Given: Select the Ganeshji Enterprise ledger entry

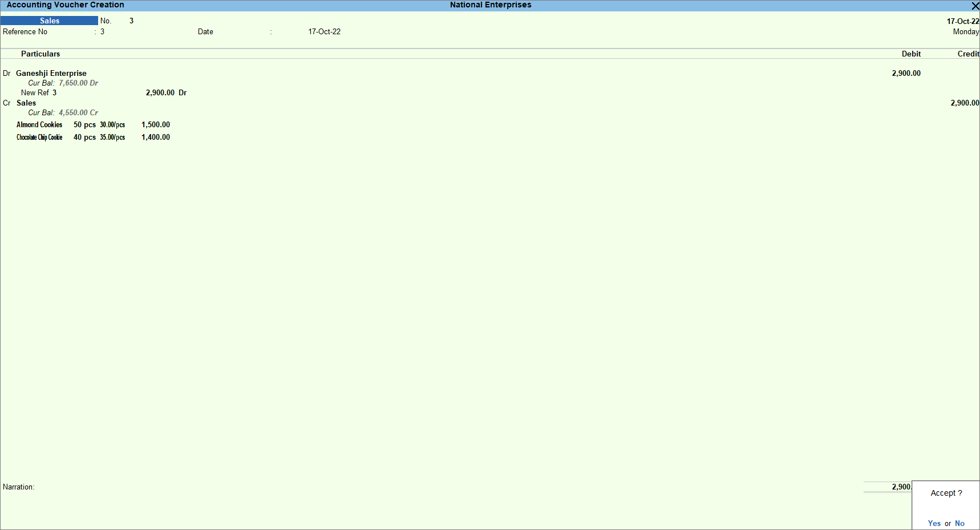Looking at the screenshot, I should point(51,73).
